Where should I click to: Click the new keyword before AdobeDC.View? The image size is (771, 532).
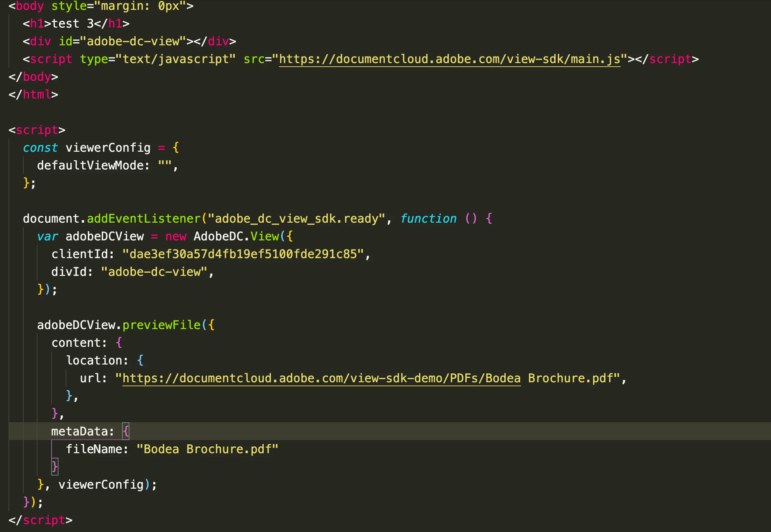[x=175, y=237]
